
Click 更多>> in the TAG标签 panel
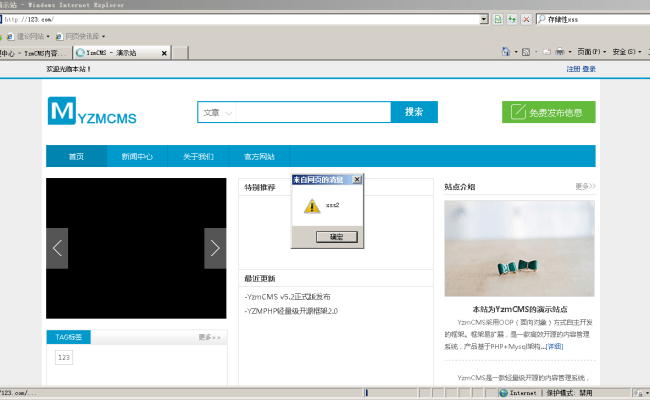[x=209, y=337]
